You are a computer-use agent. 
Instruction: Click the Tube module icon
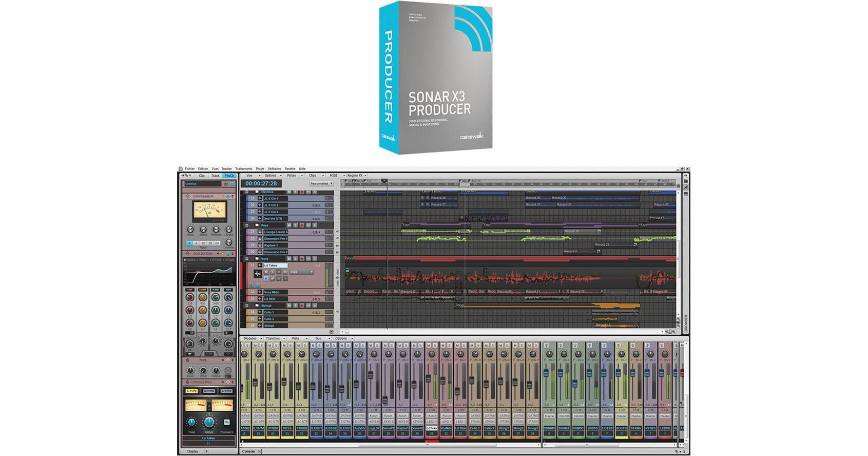tap(187, 360)
